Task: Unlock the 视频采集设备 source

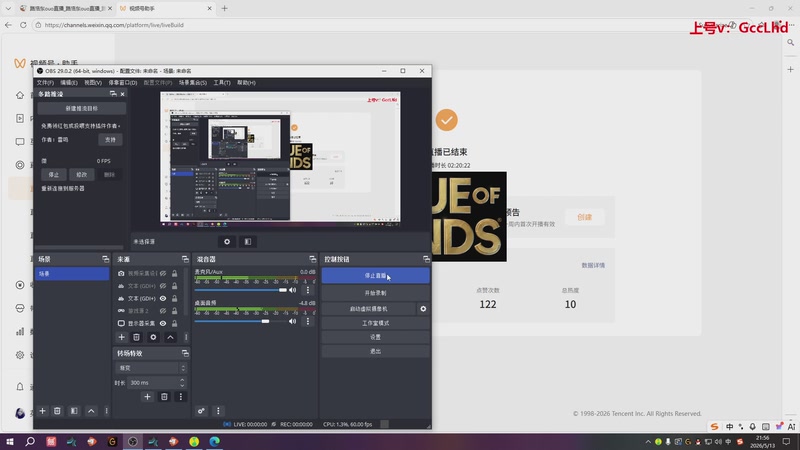Action: (x=174, y=273)
